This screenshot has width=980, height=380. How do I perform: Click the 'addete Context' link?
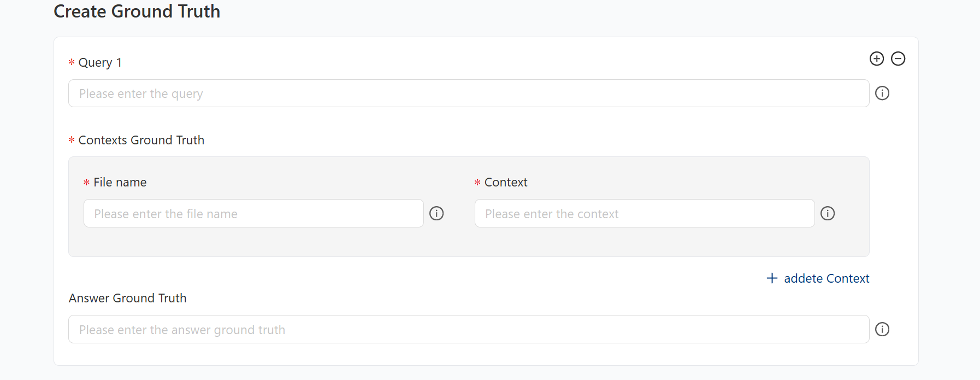(826, 278)
